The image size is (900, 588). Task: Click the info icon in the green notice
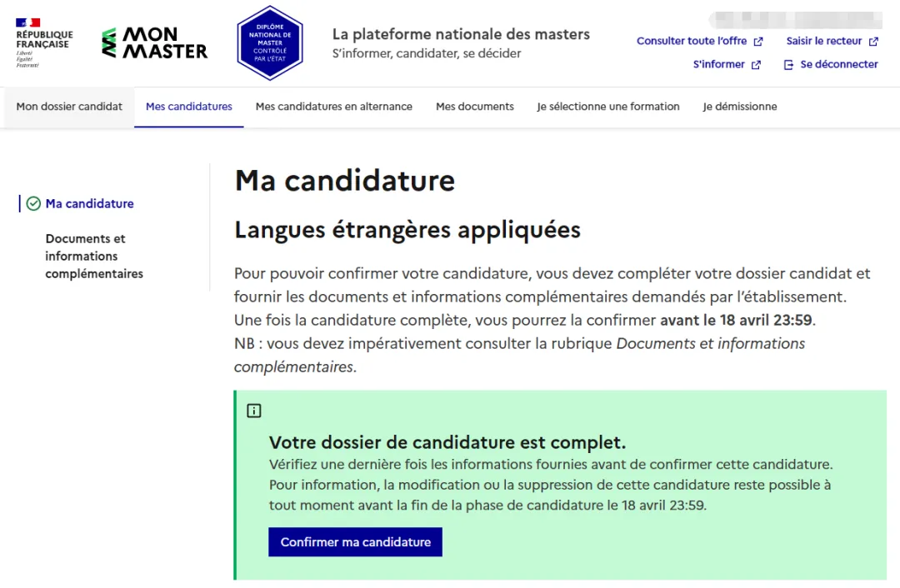point(254,411)
